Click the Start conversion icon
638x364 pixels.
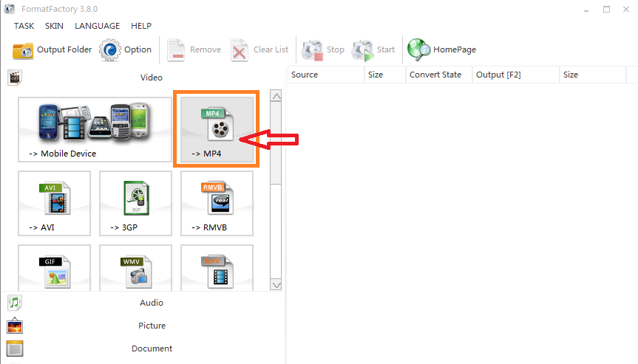pos(362,50)
